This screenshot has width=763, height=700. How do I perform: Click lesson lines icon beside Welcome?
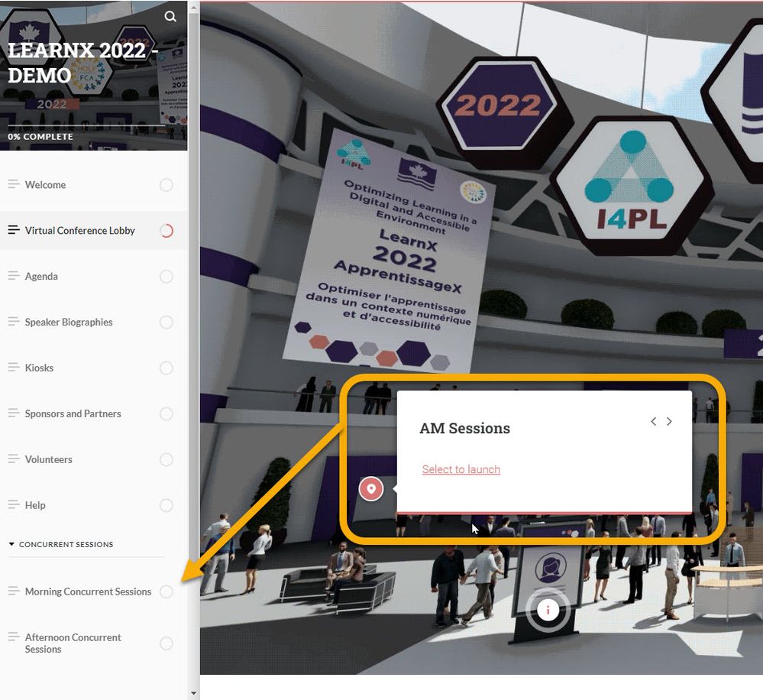(x=14, y=184)
